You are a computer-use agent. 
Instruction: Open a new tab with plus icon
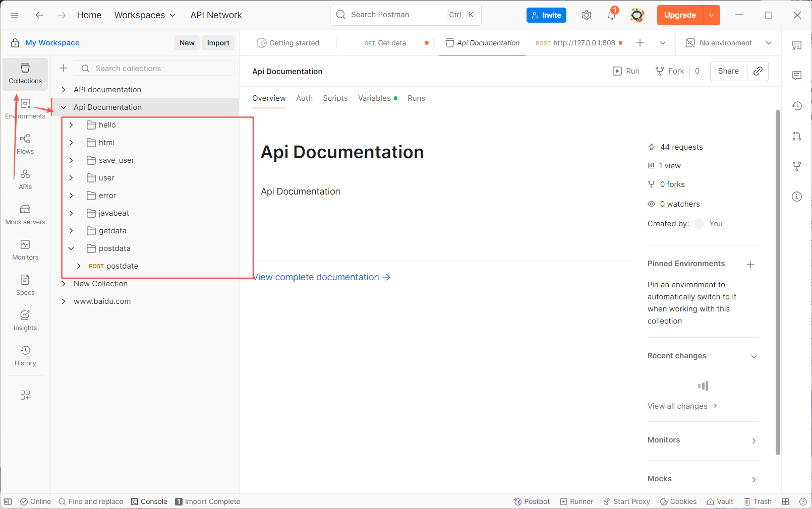point(640,43)
